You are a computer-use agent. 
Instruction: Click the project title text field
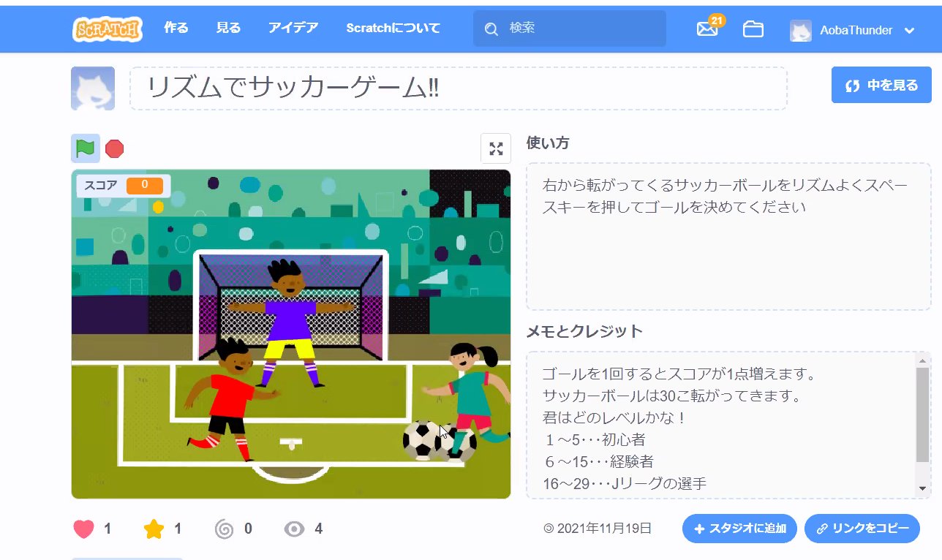tap(458, 88)
